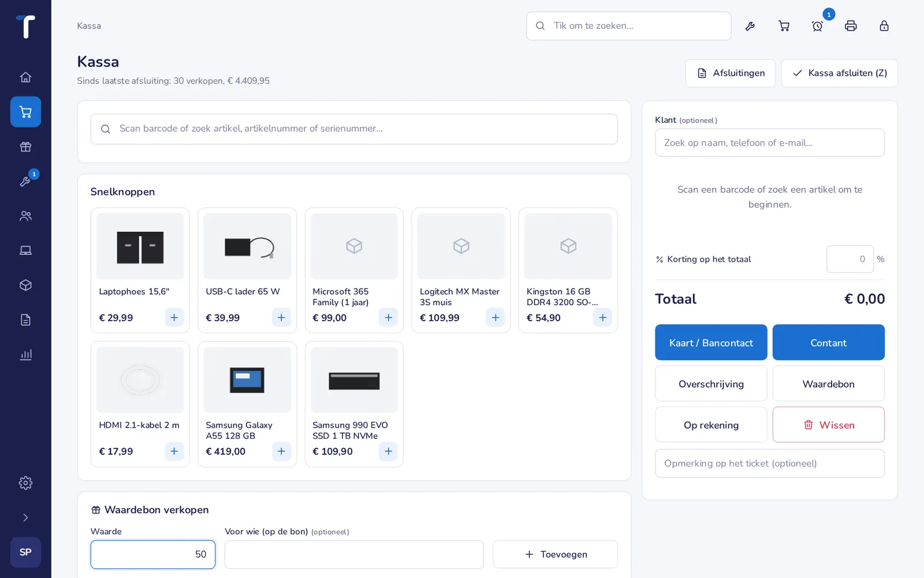Open the customers people sidebar icon

pos(25,216)
